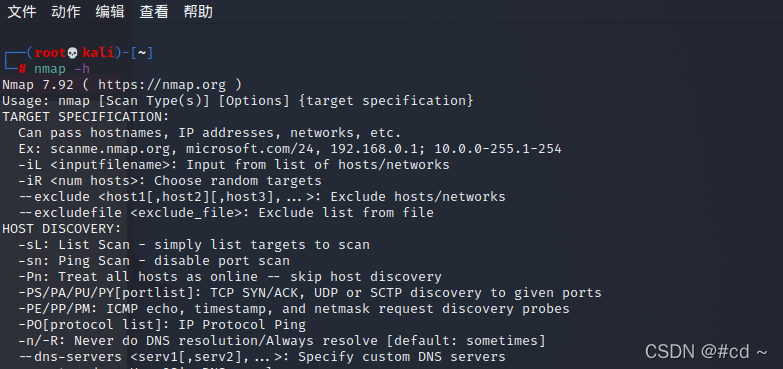This screenshot has width=783, height=369.
Task: Click the HOST DISCOVERY heading
Action: tap(62, 229)
